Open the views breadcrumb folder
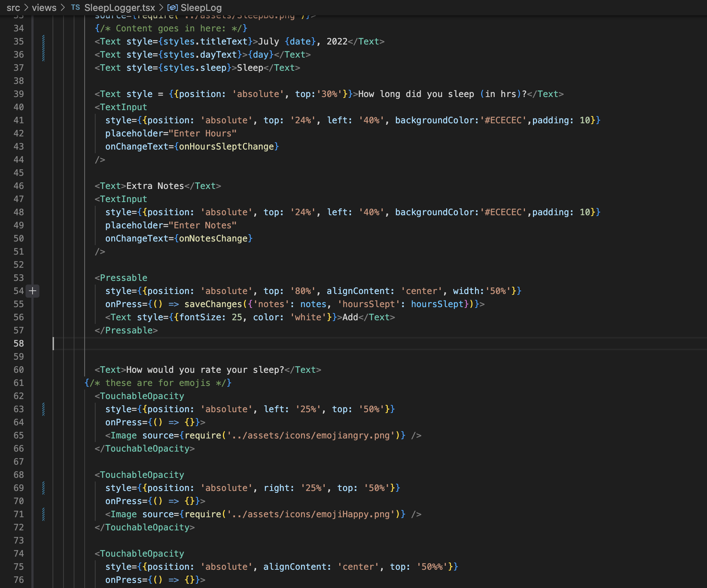 tap(44, 8)
